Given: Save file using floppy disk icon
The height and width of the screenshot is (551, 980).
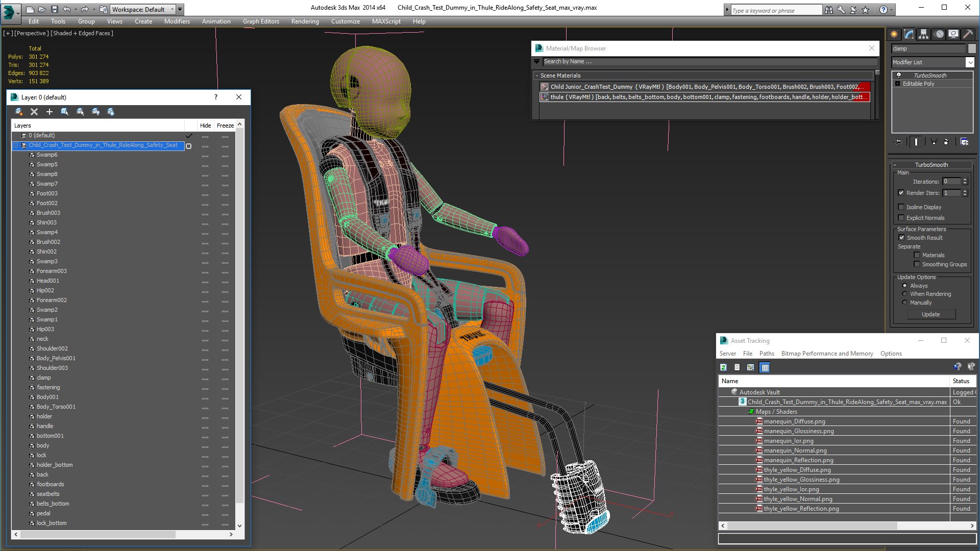Looking at the screenshot, I should click(x=55, y=9).
